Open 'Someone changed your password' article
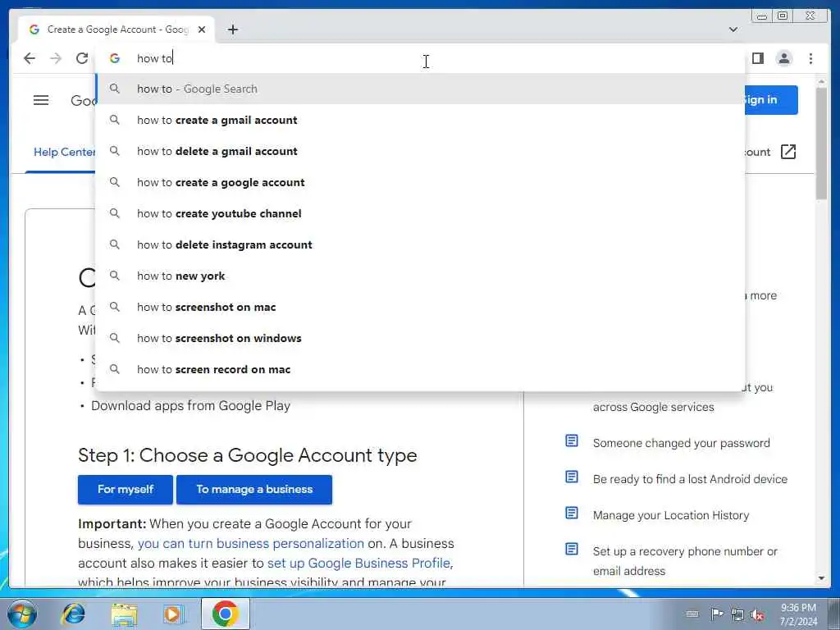The width and height of the screenshot is (840, 630). (681, 443)
